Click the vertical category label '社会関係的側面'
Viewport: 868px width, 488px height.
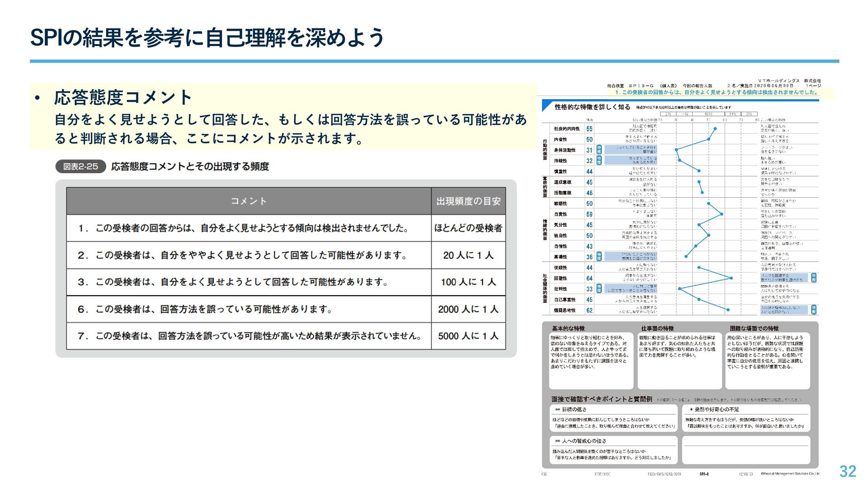(x=545, y=288)
